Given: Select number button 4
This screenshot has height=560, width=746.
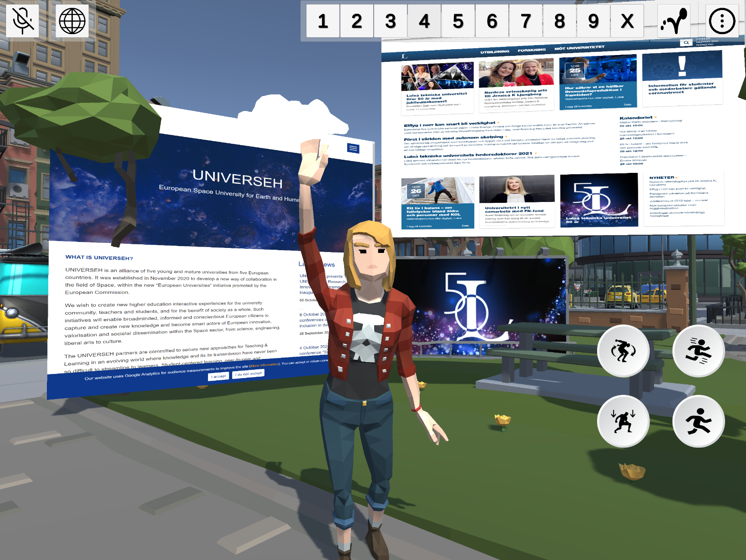Looking at the screenshot, I should point(424,21).
